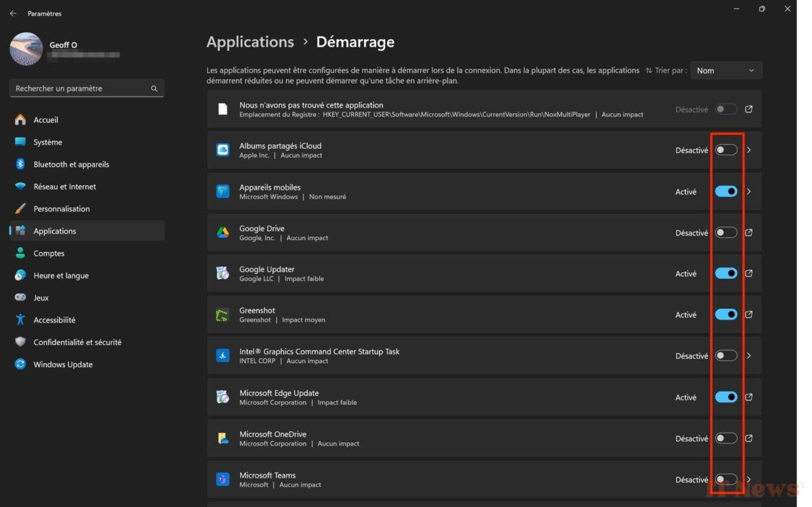This screenshot has height=507, width=812.
Task: Expand details for Intel Graphics Command Center
Action: point(748,355)
